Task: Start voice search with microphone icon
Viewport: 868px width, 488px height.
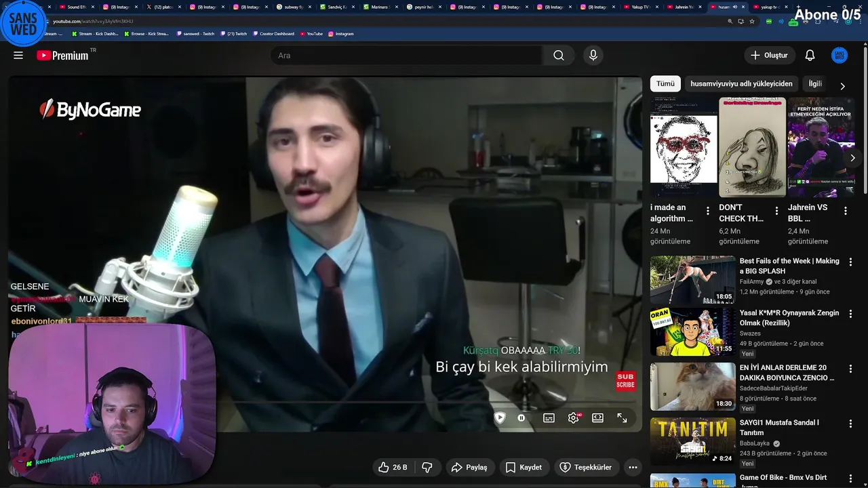Action: (x=593, y=56)
